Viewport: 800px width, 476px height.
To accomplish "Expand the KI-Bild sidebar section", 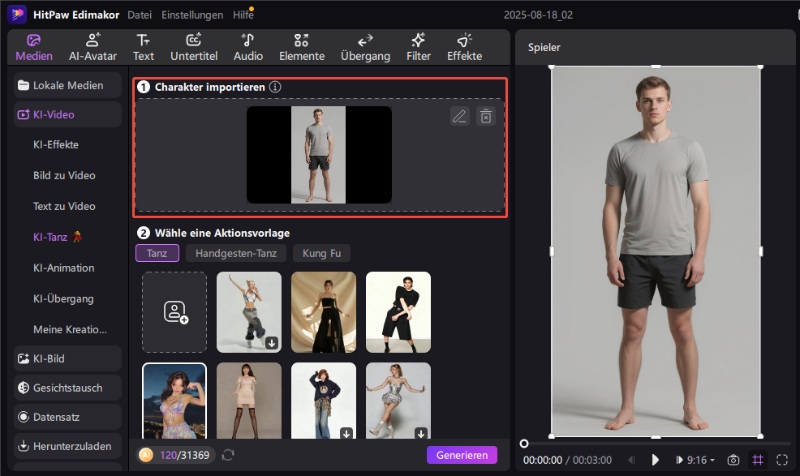I will [x=67, y=358].
